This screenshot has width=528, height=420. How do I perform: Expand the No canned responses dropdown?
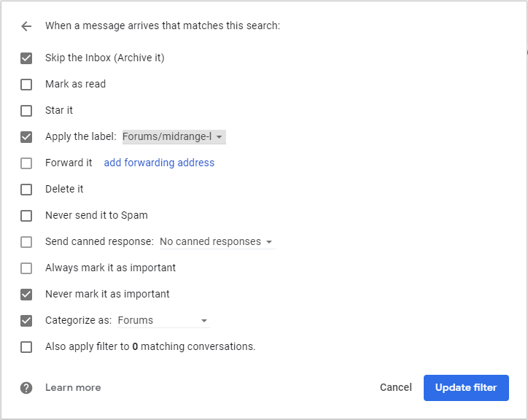217,242
